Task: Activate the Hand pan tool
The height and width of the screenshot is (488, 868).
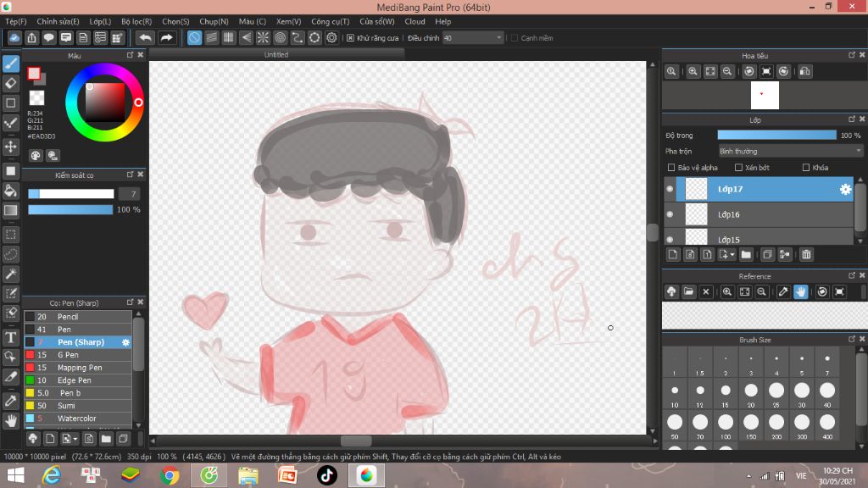Action: tap(11, 419)
